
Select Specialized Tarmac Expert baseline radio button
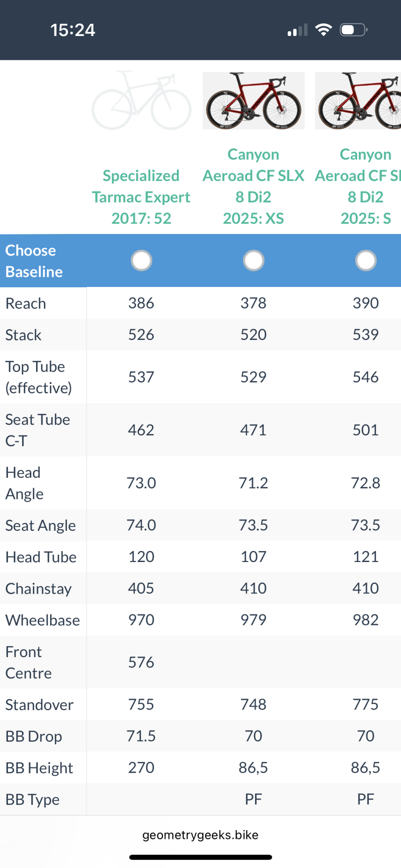click(141, 260)
